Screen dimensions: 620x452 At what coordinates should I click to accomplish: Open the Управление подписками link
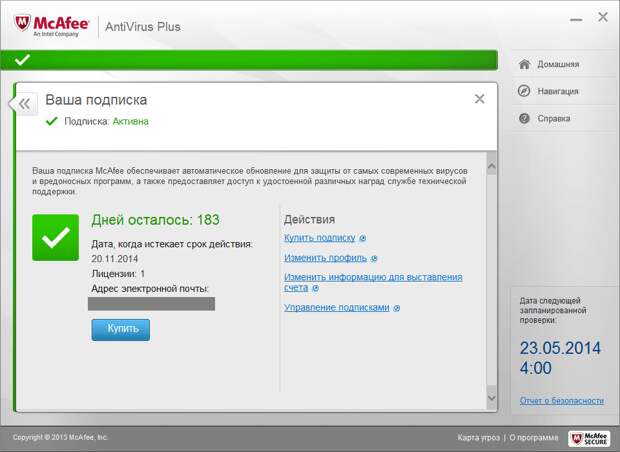pyautogui.click(x=336, y=307)
